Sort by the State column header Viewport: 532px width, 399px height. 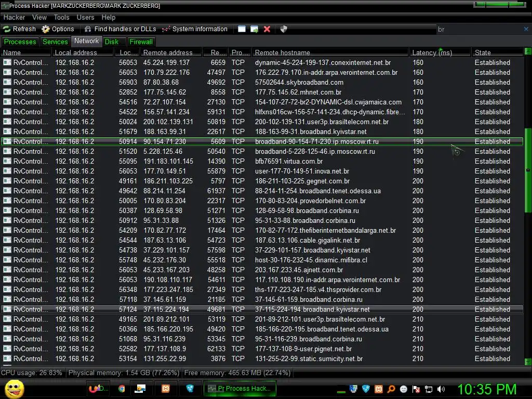tap(497, 52)
